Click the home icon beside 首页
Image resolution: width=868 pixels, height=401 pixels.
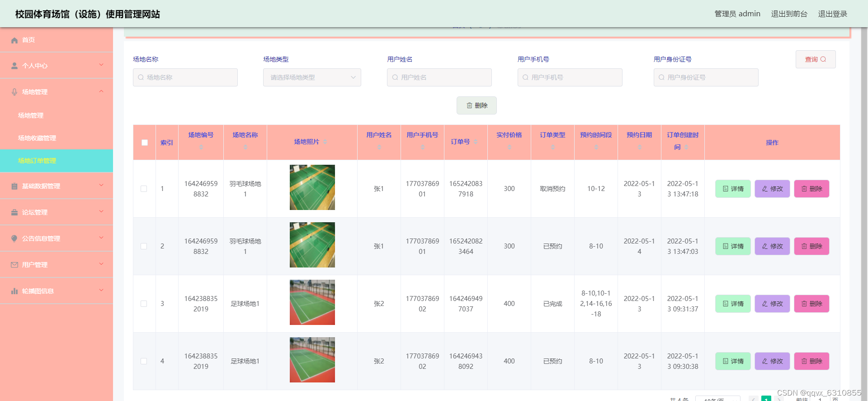pyautogui.click(x=14, y=40)
